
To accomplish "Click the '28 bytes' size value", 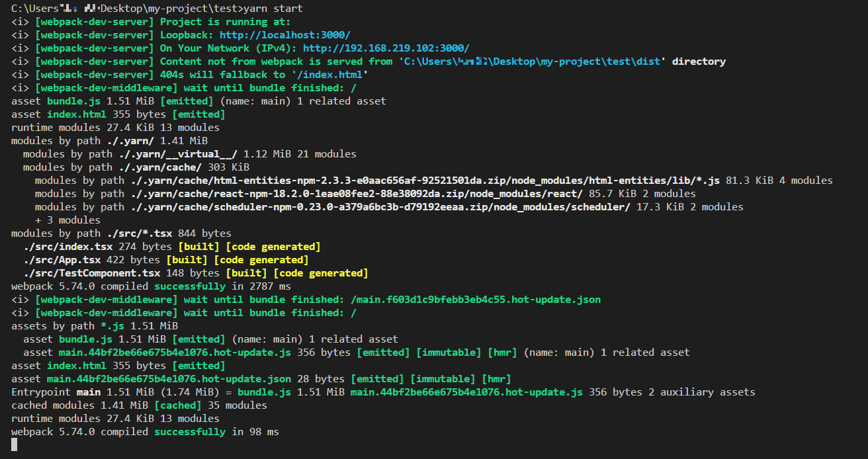I will pos(321,379).
